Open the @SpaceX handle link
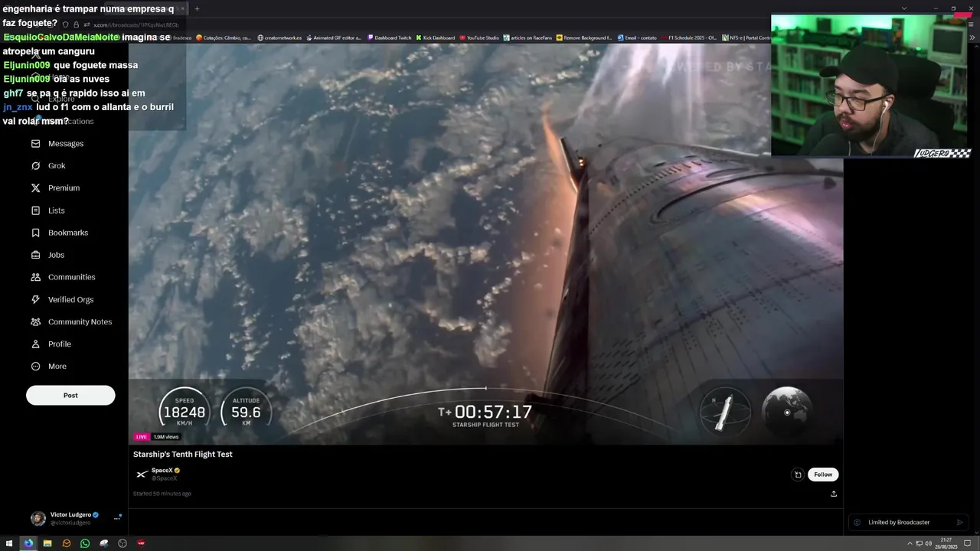The width and height of the screenshot is (980, 551). coord(164,478)
